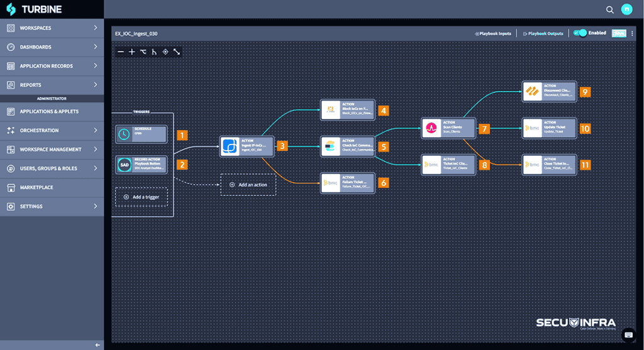The width and height of the screenshot is (644, 350).
Task: Expand the Reports menu chevron
Action: 96,85
